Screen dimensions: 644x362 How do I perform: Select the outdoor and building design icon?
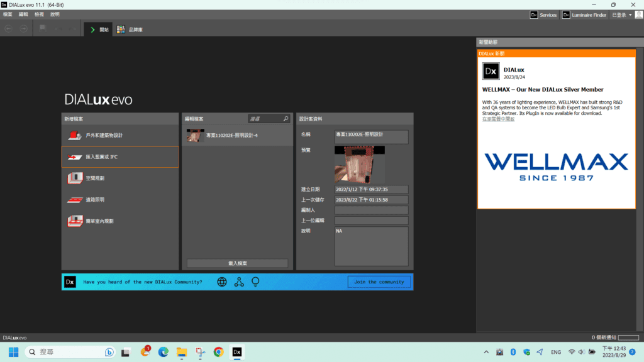(75, 135)
